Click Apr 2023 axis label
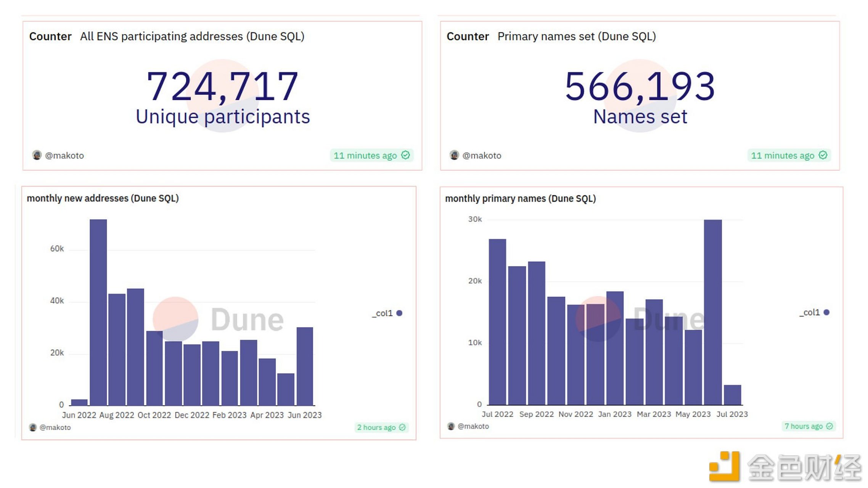This screenshot has height=488, width=868. click(267, 415)
